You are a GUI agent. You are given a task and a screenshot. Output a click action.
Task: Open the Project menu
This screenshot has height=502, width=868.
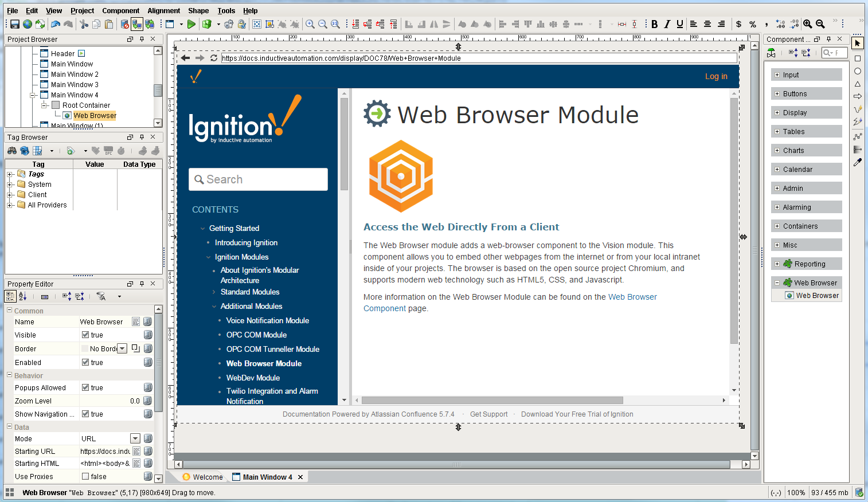83,10
